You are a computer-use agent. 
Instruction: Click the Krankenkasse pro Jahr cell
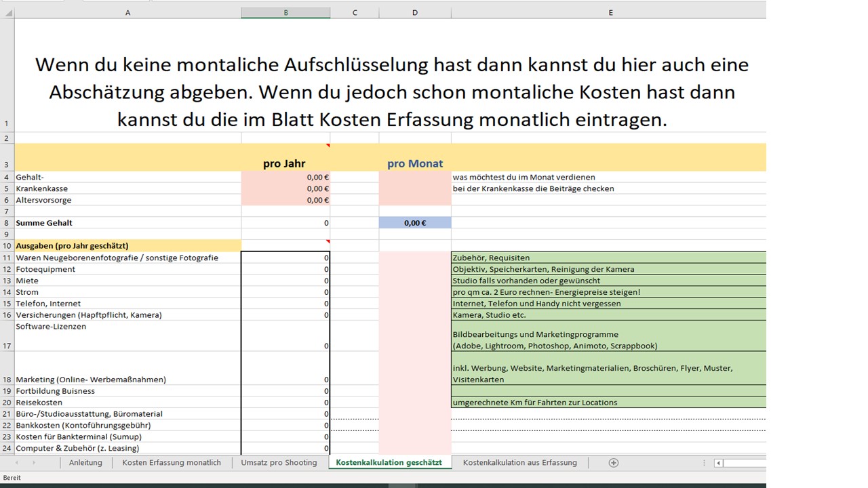pyautogui.click(x=285, y=188)
